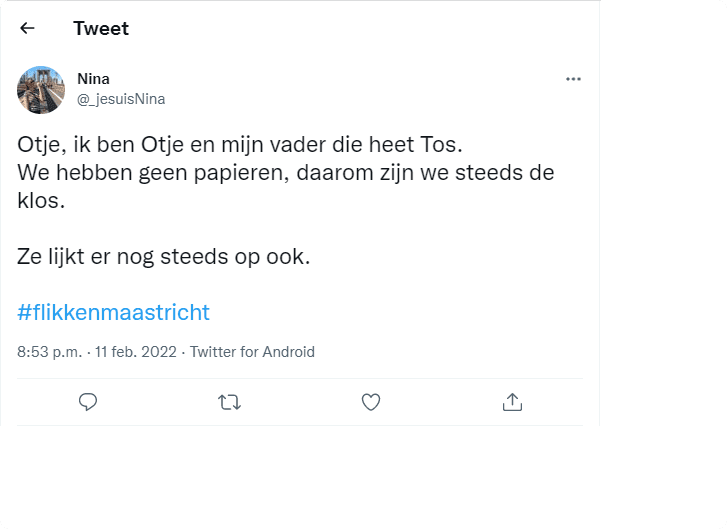
Task: Open the #flikkenmaastricht hashtag
Action: coord(114,312)
